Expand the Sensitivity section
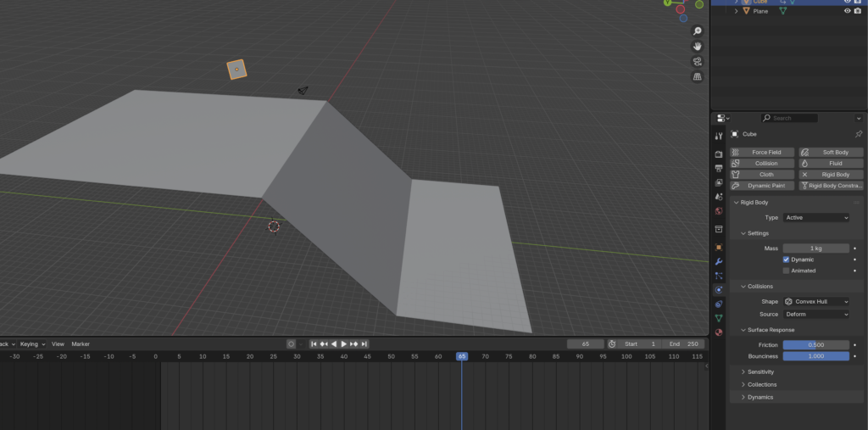This screenshot has height=430, width=868. [760, 372]
